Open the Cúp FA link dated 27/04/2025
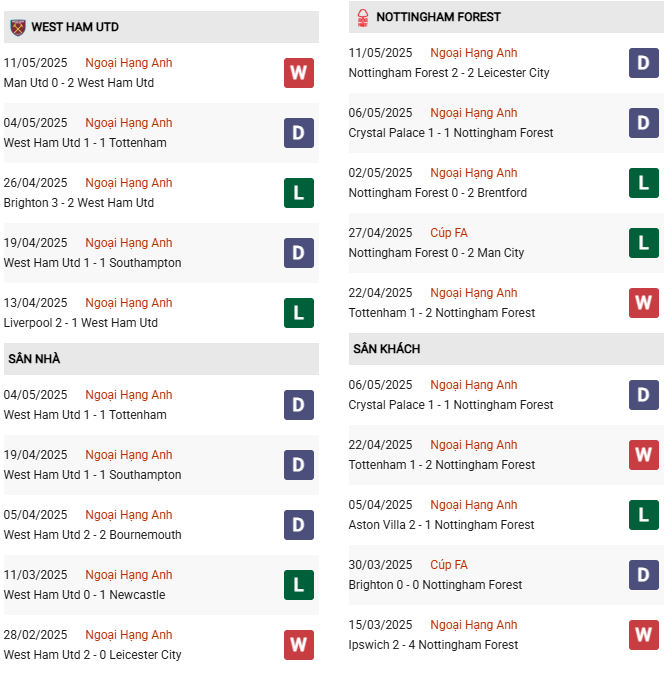 pos(449,233)
